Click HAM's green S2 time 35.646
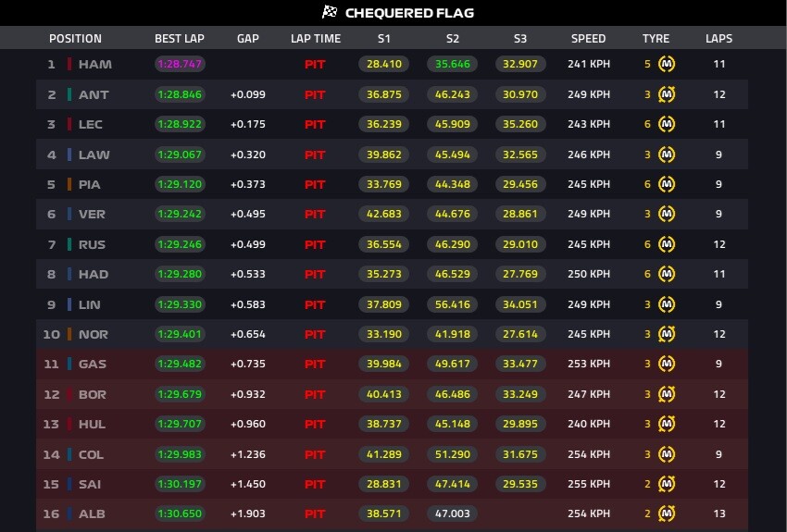The image size is (787, 532). click(452, 64)
